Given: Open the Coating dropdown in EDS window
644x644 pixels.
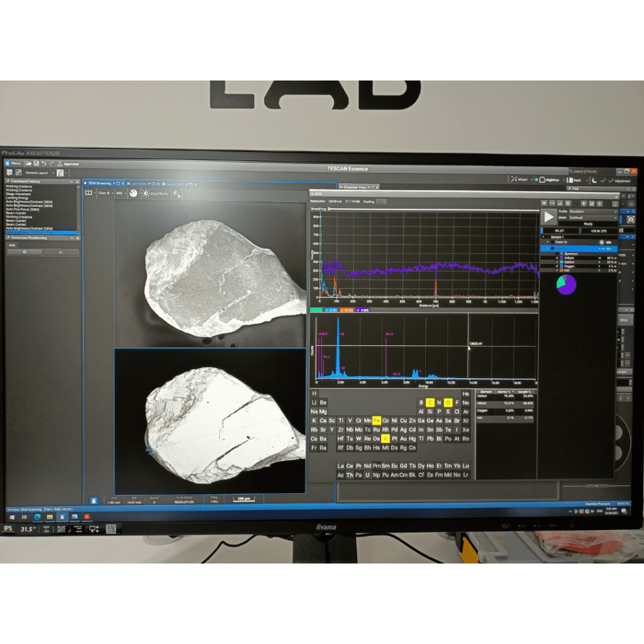Looking at the screenshot, I should point(382,202).
